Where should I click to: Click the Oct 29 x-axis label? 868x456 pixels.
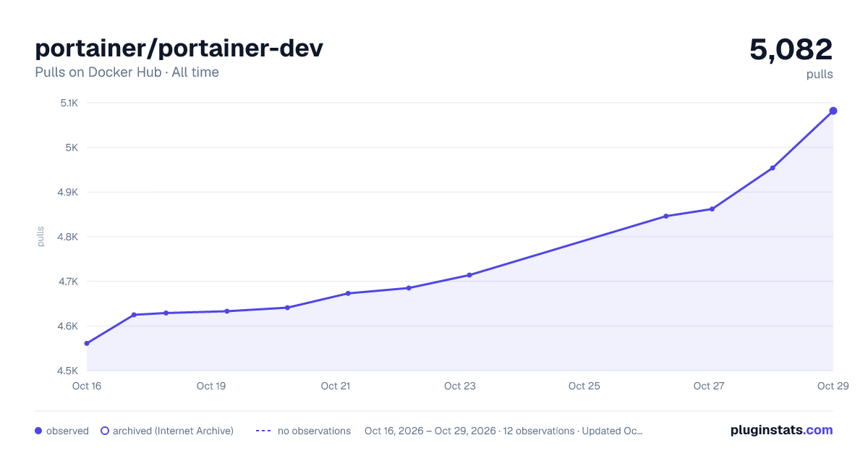tap(832, 386)
